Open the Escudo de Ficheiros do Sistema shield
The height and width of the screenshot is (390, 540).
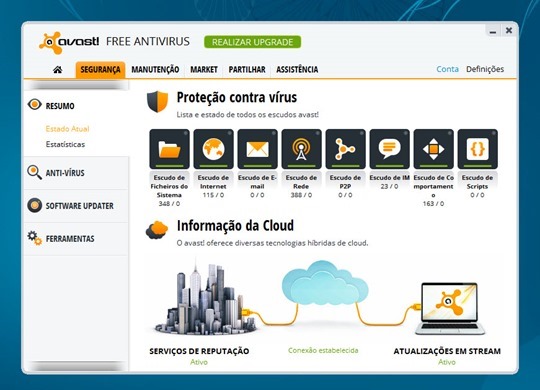point(169,149)
